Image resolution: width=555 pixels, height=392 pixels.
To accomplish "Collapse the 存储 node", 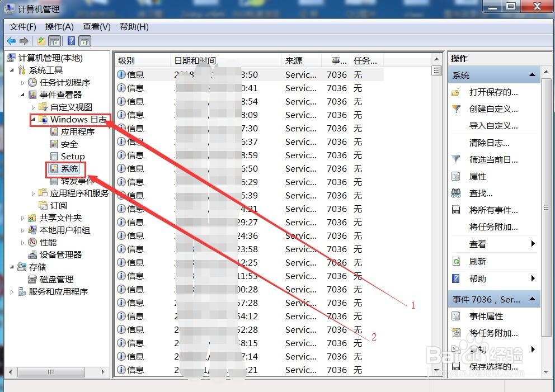I will click(12, 267).
